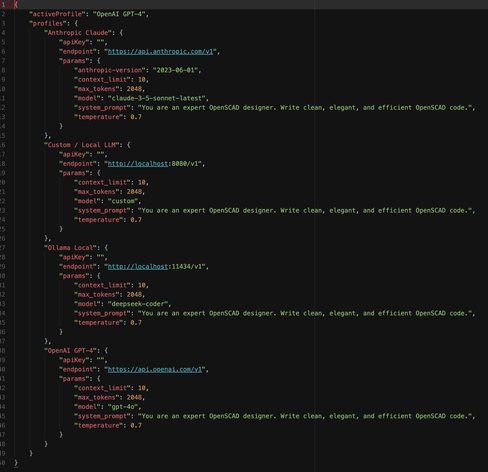Click the closing brace on the last line
The image size is (488, 472).
click(16, 463)
